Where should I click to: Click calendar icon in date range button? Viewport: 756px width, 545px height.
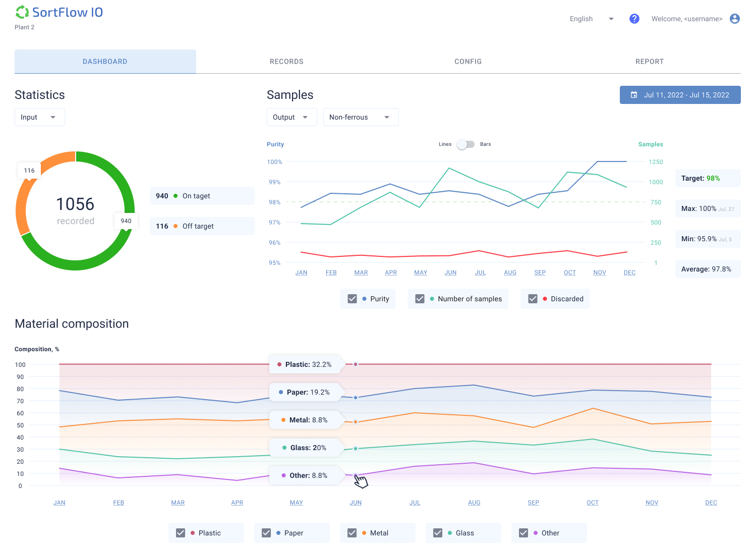click(x=634, y=95)
